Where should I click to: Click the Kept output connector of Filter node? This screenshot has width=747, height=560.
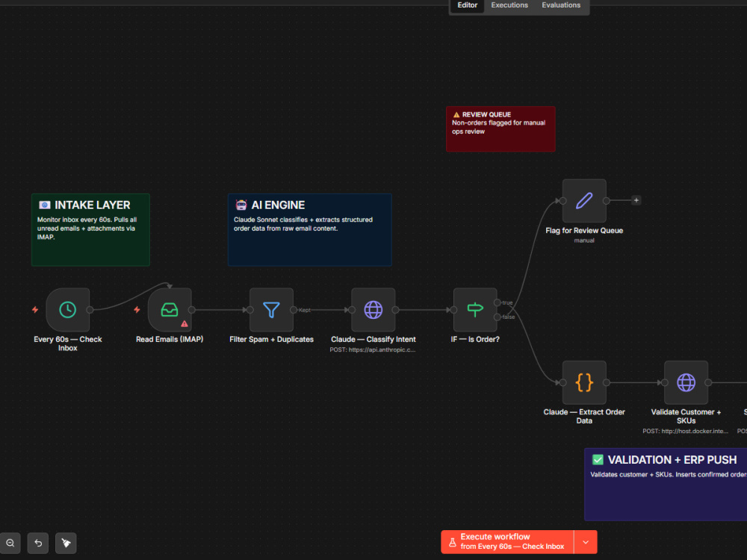294,310
